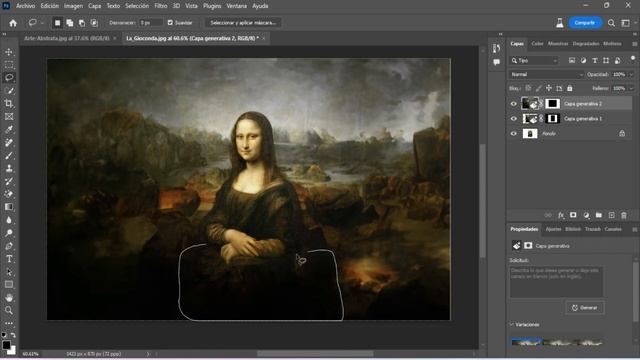
Task: Switch to the Color panel tab
Action: [537, 44]
